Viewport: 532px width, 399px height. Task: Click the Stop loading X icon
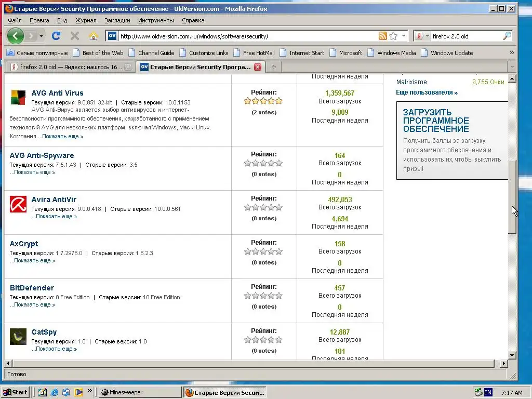[75, 36]
